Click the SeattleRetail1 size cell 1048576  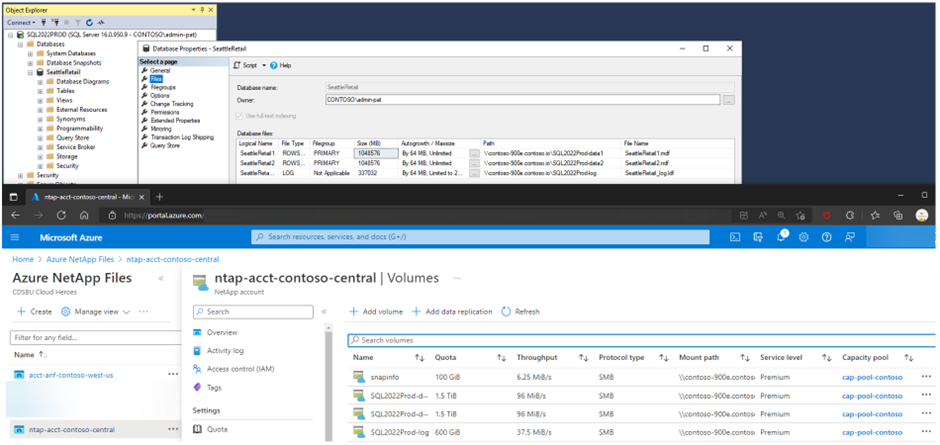(x=376, y=153)
